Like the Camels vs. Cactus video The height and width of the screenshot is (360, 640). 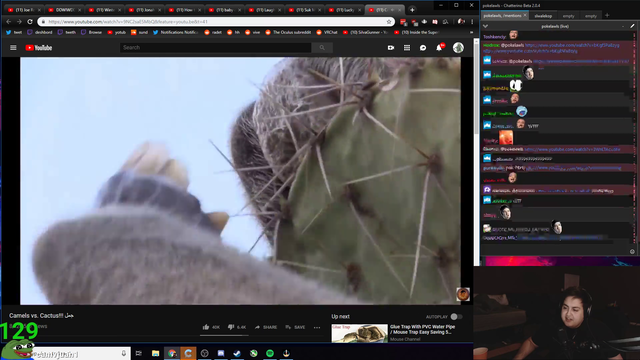(x=211, y=327)
